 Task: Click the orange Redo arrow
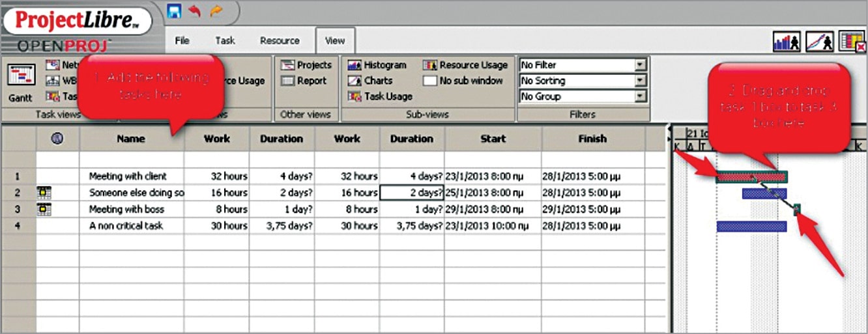pos(216,10)
